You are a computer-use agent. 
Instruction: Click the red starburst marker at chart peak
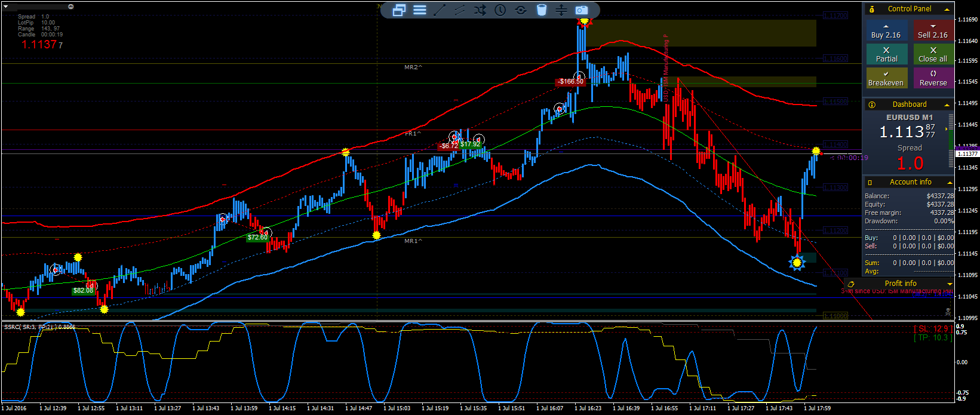pyautogui.click(x=585, y=21)
